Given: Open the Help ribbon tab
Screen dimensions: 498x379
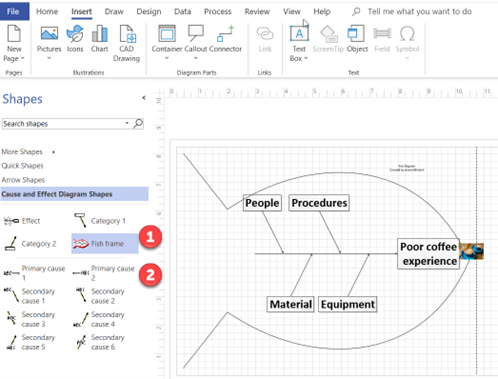Looking at the screenshot, I should point(322,11).
